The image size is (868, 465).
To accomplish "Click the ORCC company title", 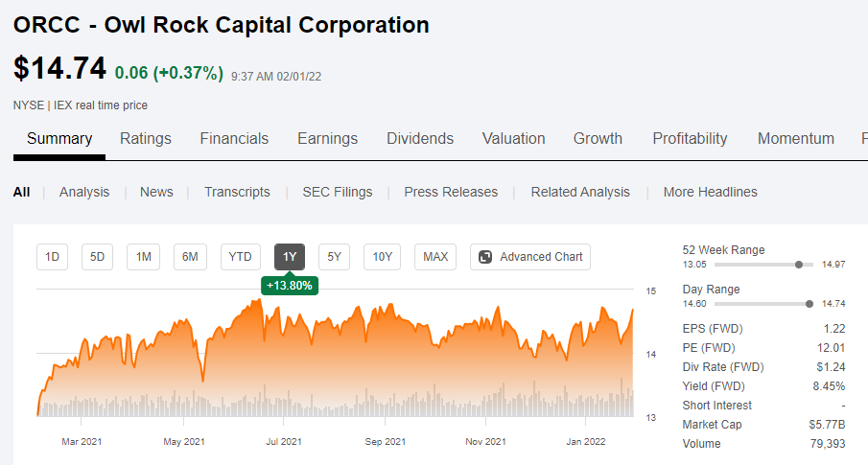I will (221, 25).
